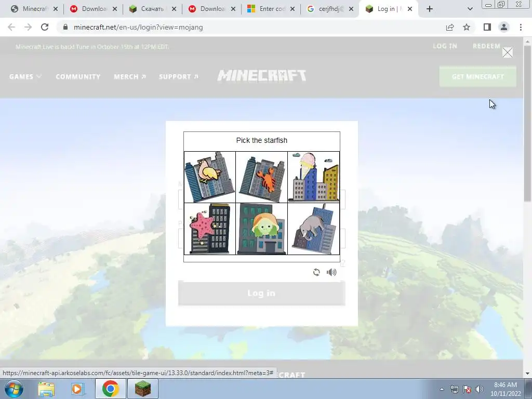Open the COMMUNITY nav link
532x399 pixels.
[78, 77]
